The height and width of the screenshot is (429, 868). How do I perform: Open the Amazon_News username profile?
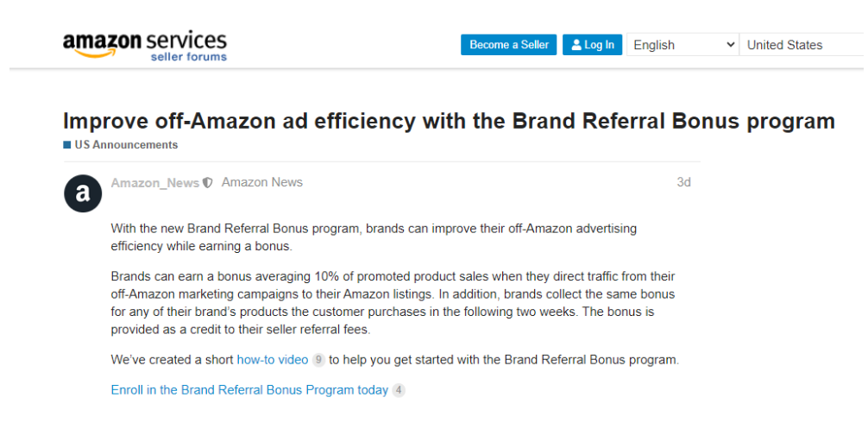click(155, 183)
